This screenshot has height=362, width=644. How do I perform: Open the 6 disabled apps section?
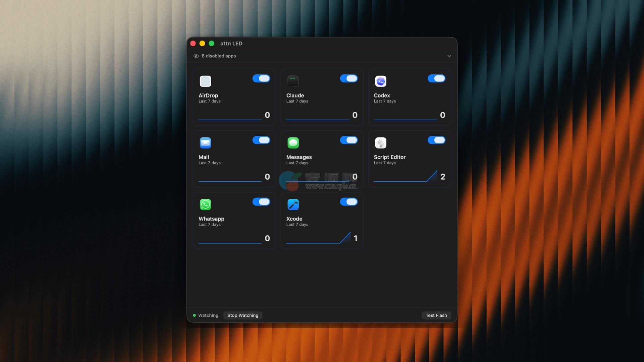219,56
